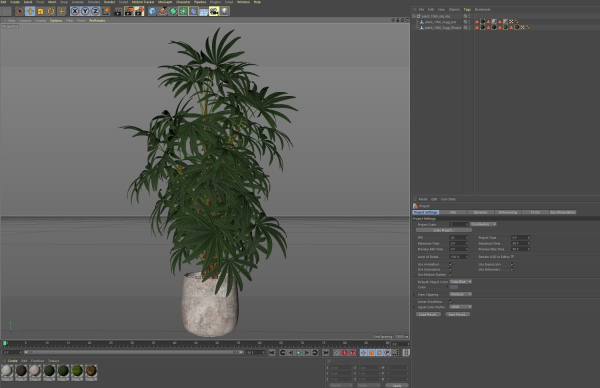
Task: Click the timeline preview range slider
Action: pos(134,352)
